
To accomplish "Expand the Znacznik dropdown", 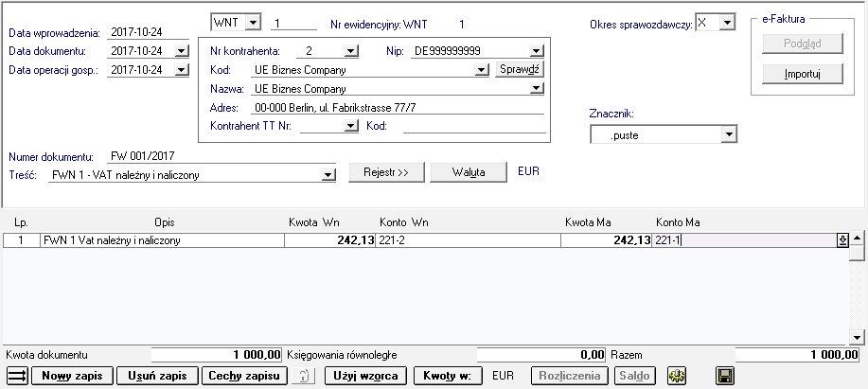I will click(x=727, y=135).
